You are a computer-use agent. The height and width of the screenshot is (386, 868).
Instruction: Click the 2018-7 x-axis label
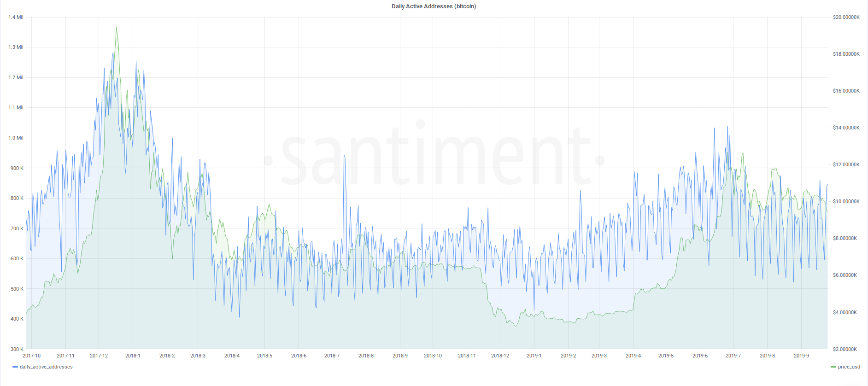[332, 356]
